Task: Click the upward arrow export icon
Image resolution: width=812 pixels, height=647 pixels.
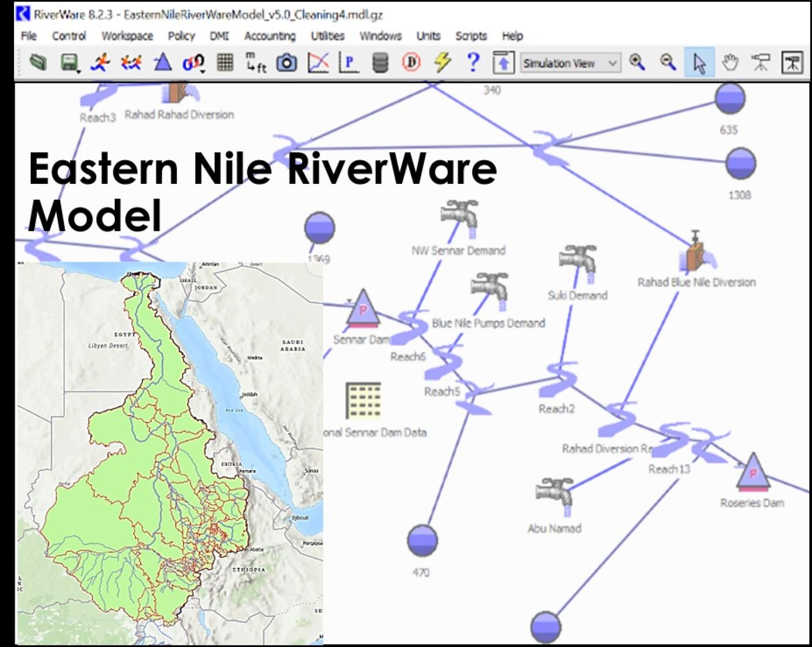Action: coord(503,63)
